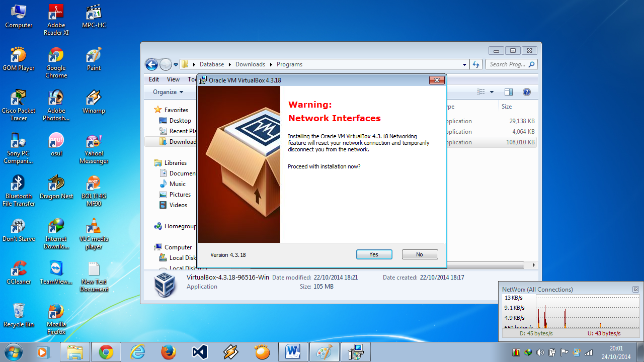644x362 pixels.
Task: Close the NetWorx graph window
Action: tap(635, 290)
